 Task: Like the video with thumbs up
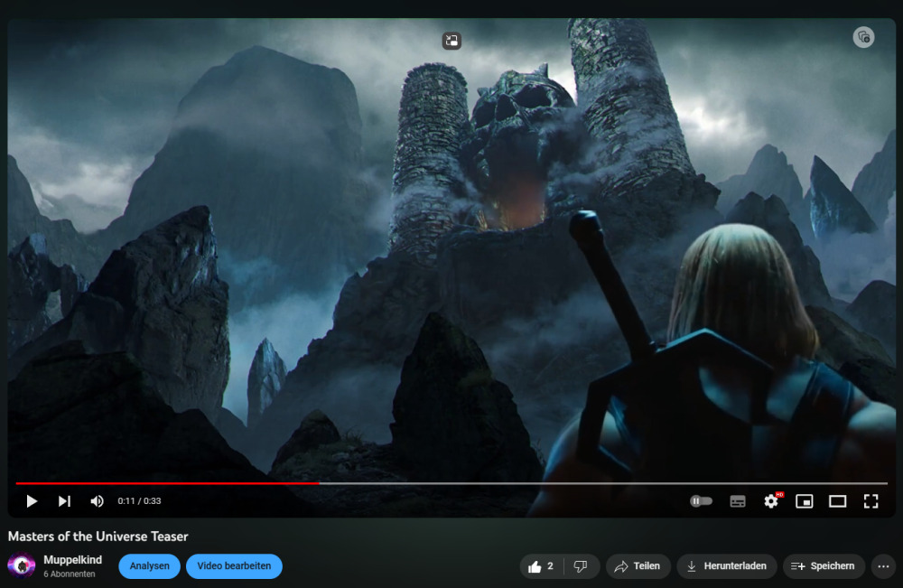coord(541,566)
